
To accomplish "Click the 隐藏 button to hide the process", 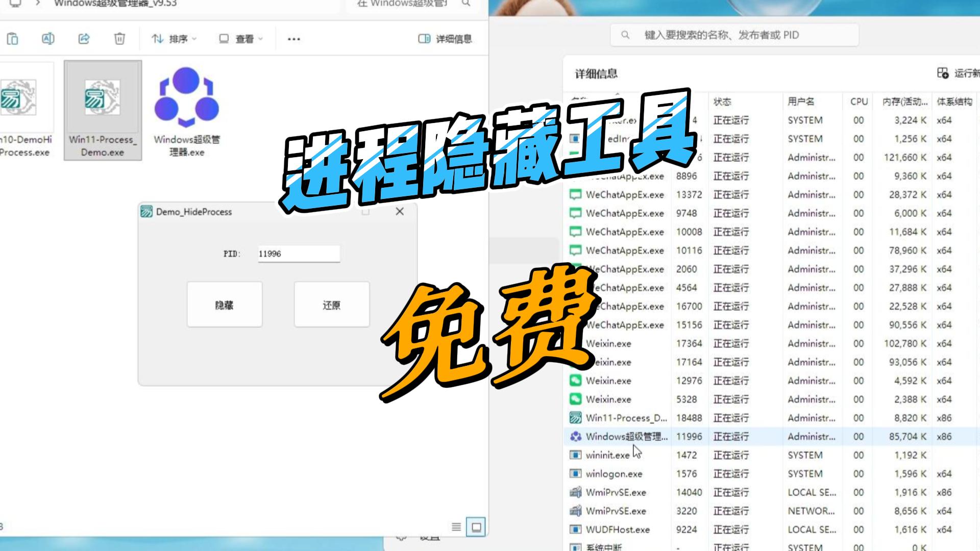I will [225, 305].
